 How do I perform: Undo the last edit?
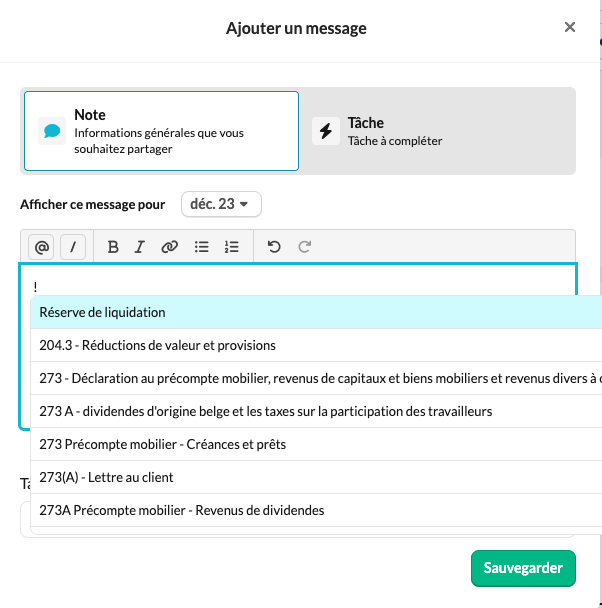pos(274,247)
